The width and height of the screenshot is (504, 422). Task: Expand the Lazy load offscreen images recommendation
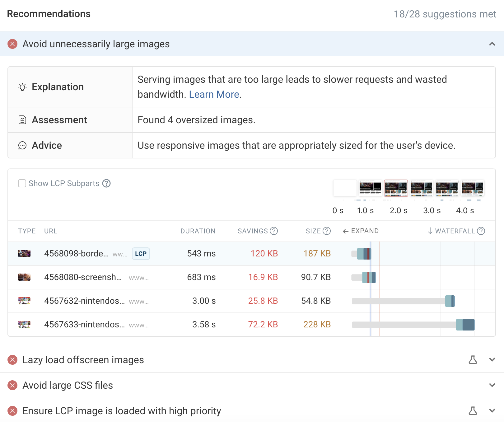point(492,360)
